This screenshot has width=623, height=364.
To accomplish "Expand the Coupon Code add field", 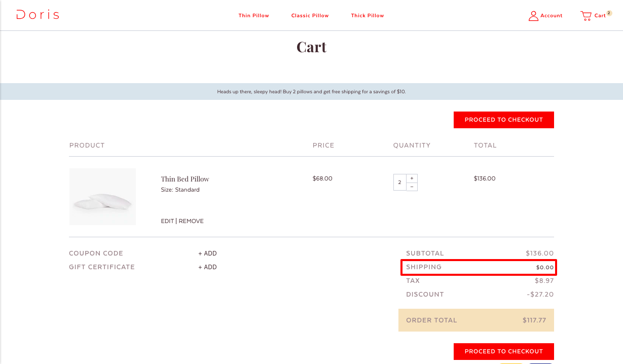I will pyautogui.click(x=207, y=253).
